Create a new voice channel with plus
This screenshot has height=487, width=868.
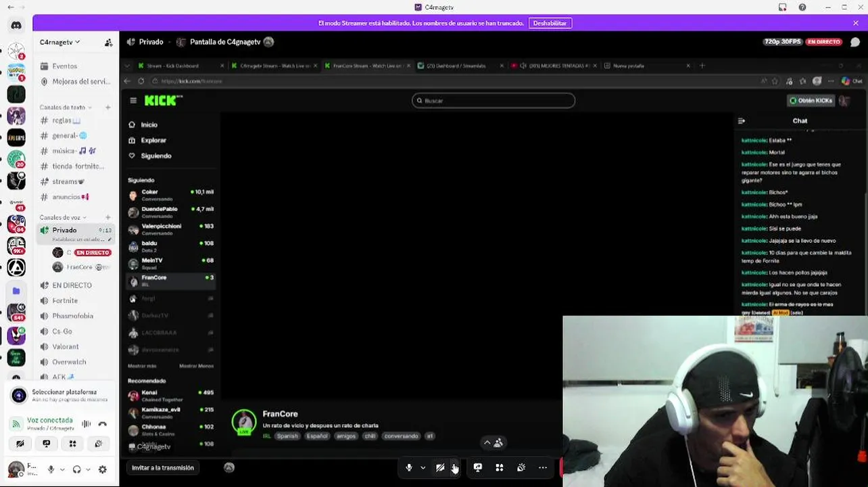107,218
